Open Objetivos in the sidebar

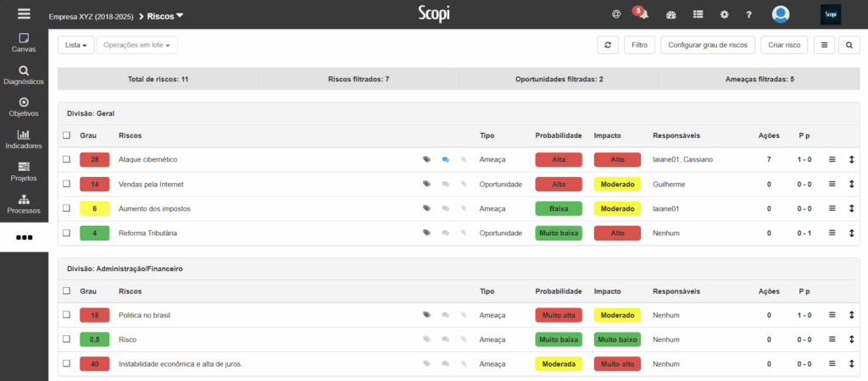click(x=24, y=108)
